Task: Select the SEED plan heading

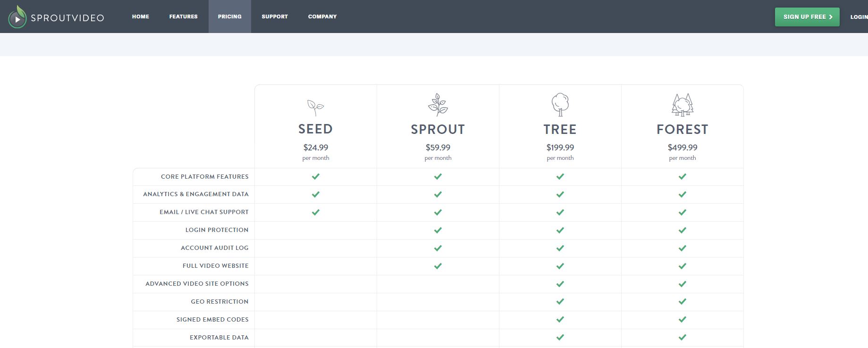Action: (315, 129)
